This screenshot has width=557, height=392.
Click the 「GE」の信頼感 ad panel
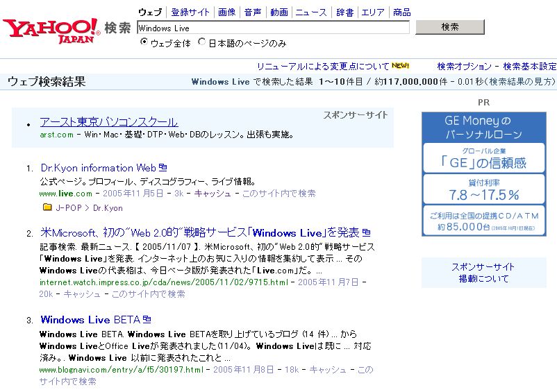tap(484, 158)
